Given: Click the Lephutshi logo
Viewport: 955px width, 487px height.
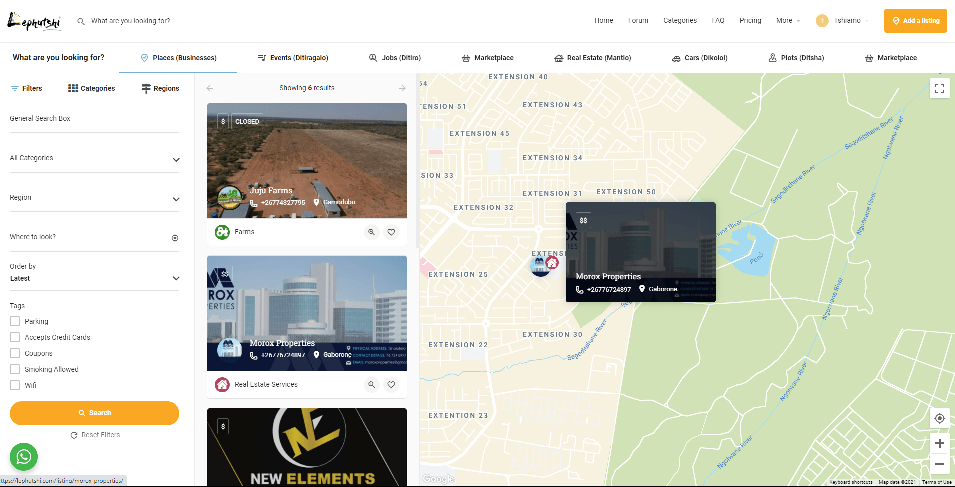Looking at the screenshot, I should click(33, 21).
